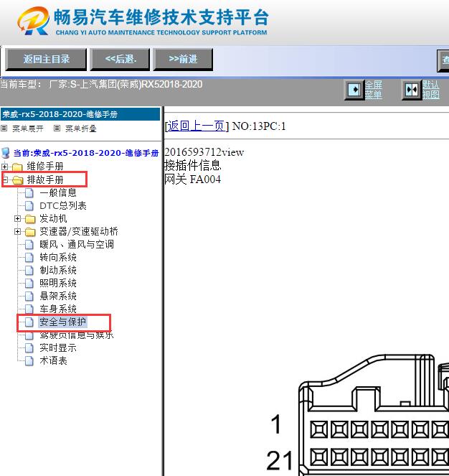Click the 荣威-rx5-2018-2020-维修手册 panel header
The height and width of the screenshot is (476, 449).
(80, 114)
